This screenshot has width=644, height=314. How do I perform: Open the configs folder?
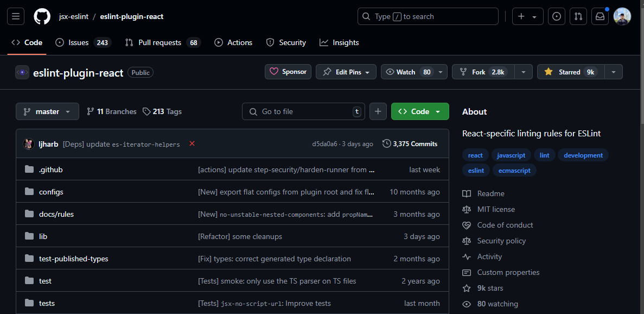(51, 192)
